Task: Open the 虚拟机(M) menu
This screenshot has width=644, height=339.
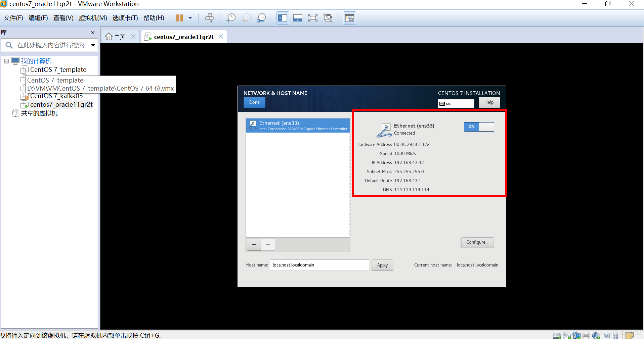Action: pyautogui.click(x=93, y=18)
